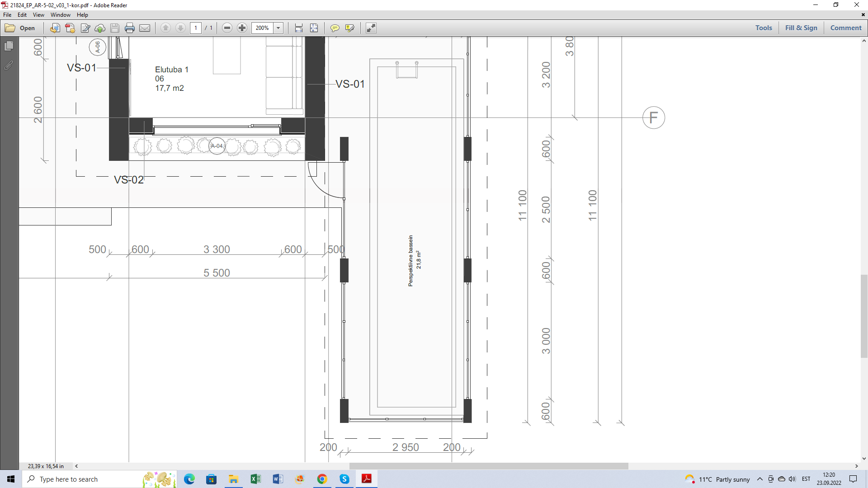
Task: Click the Zoom In plus button
Action: coord(242,28)
